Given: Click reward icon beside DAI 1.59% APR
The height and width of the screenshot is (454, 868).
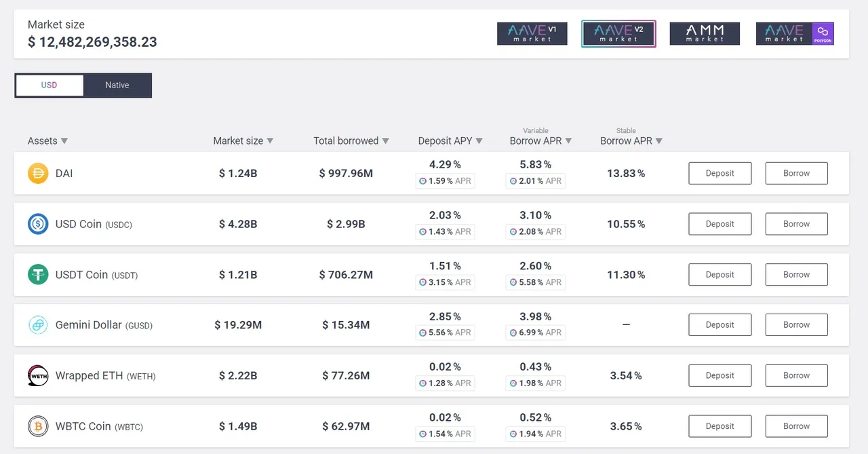Looking at the screenshot, I should click(423, 181).
